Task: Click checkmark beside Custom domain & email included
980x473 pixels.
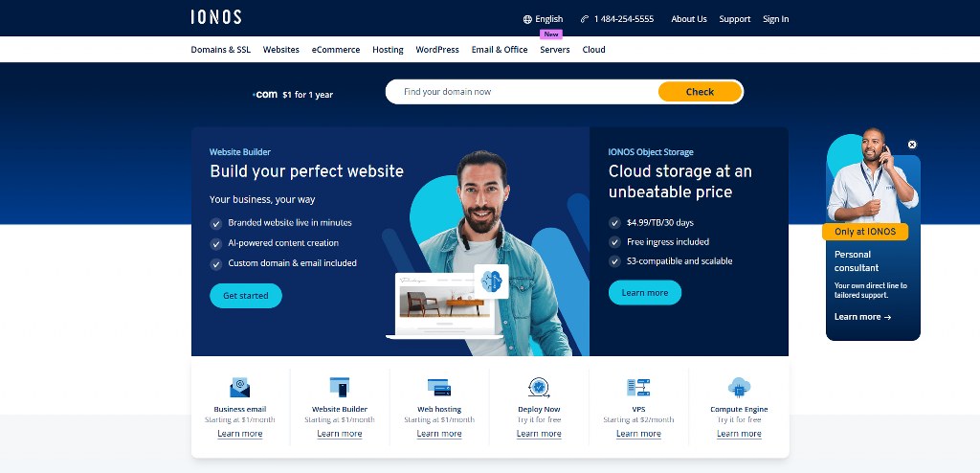Action: 215,264
